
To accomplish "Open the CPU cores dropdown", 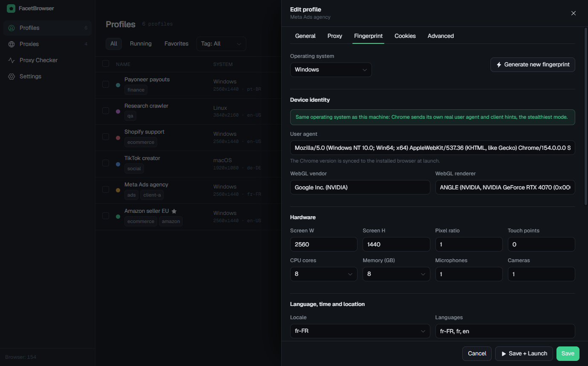I will tap(324, 274).
